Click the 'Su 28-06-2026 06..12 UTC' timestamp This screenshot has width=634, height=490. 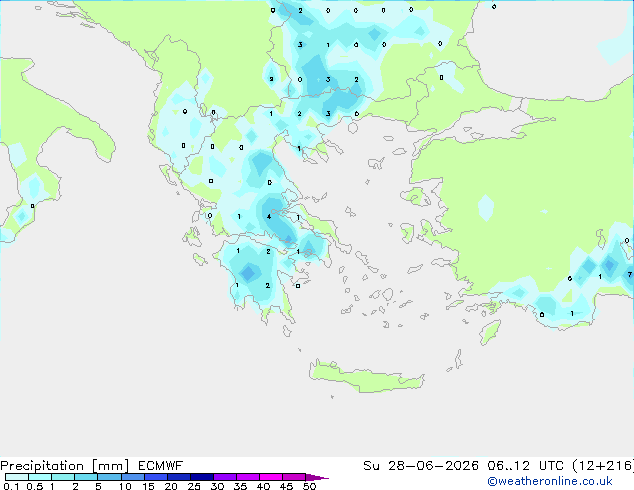(464, 466)
